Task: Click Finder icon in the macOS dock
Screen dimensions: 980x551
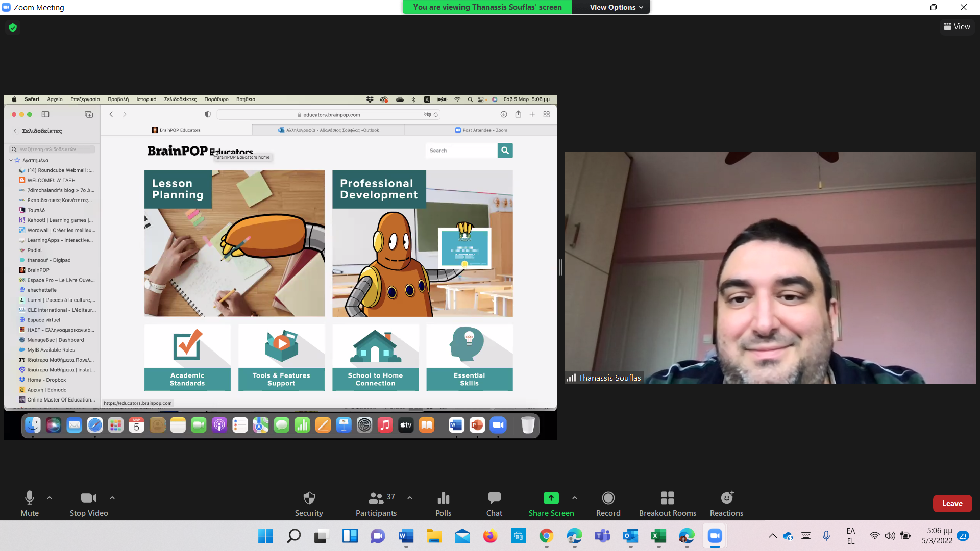Action: [33, 425]
